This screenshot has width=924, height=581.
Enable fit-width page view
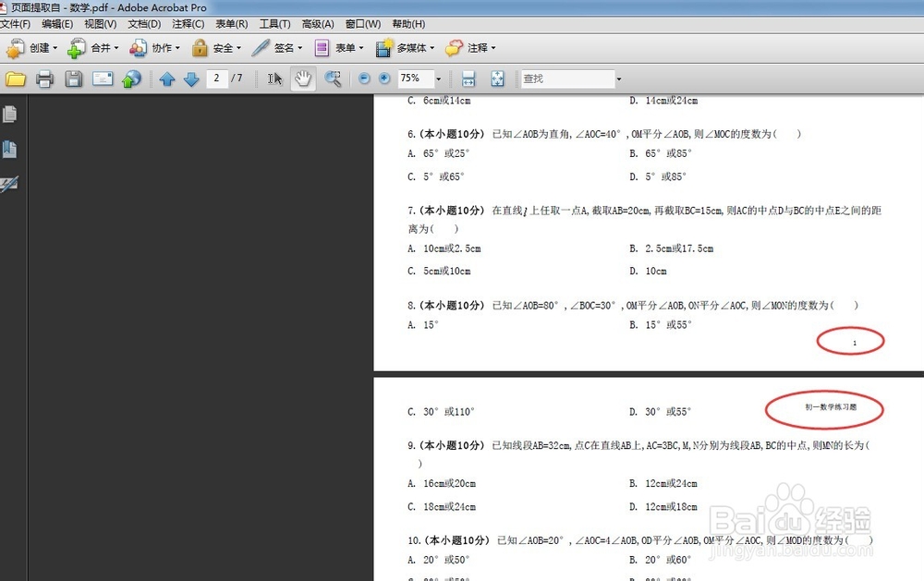coord(468,79)
